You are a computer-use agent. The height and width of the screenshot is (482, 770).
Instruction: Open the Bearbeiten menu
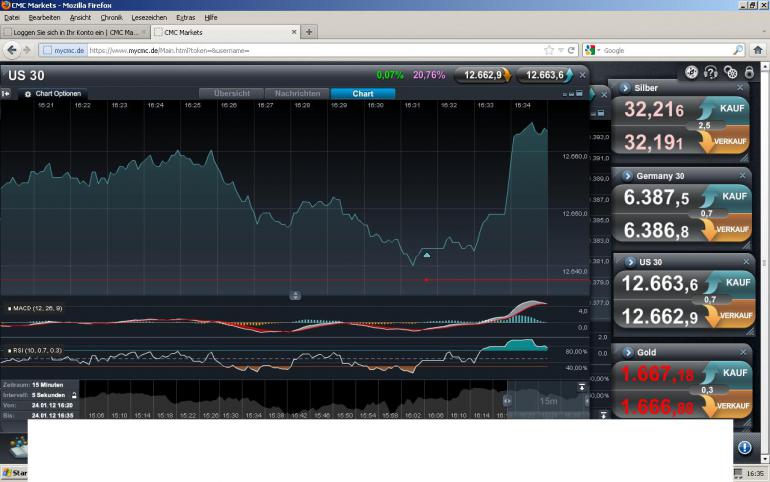tap(44, 18)
